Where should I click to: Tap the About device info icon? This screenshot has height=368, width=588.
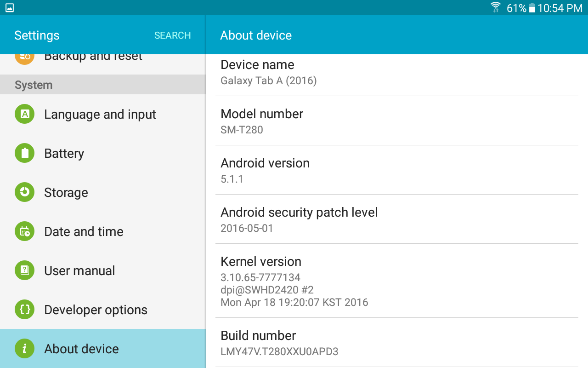pos(25,349)
